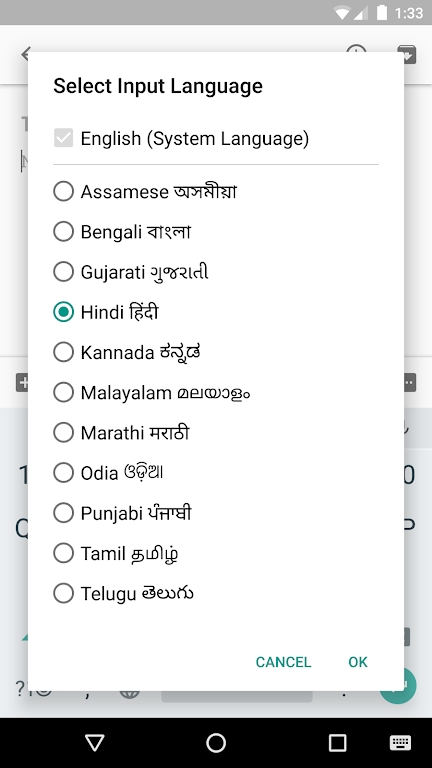This screenshot has height=768, width=432.
Task: Choose Telugu input language
Action: [64, 593]
